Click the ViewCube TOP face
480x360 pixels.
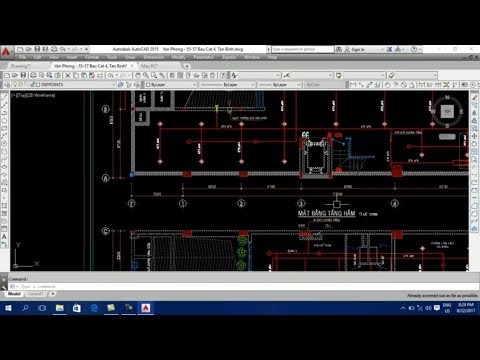[x=447, y=112]
